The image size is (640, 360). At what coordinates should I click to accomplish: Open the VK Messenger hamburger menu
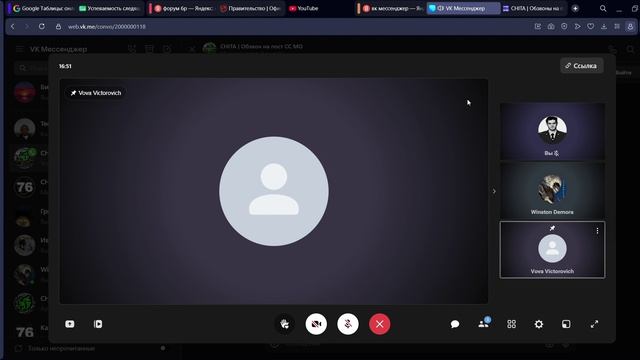[20, 49]
